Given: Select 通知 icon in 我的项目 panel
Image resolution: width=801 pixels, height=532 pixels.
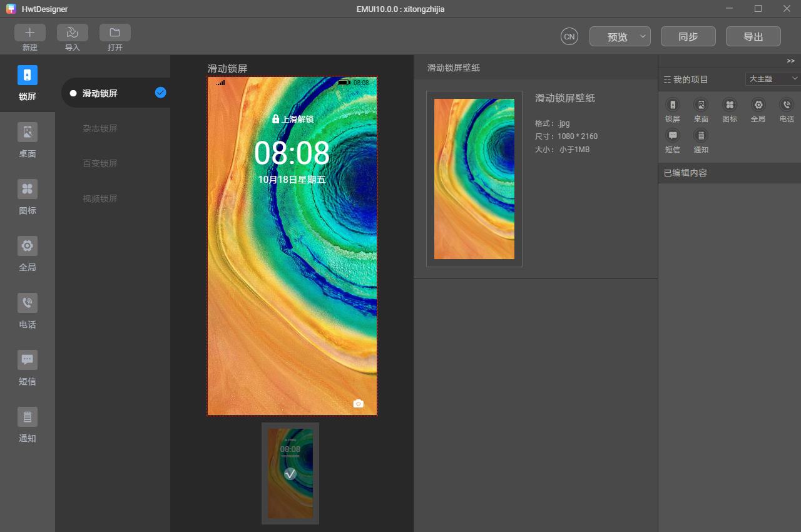Looking at the screenshot, I should click(x=701, y=135).
